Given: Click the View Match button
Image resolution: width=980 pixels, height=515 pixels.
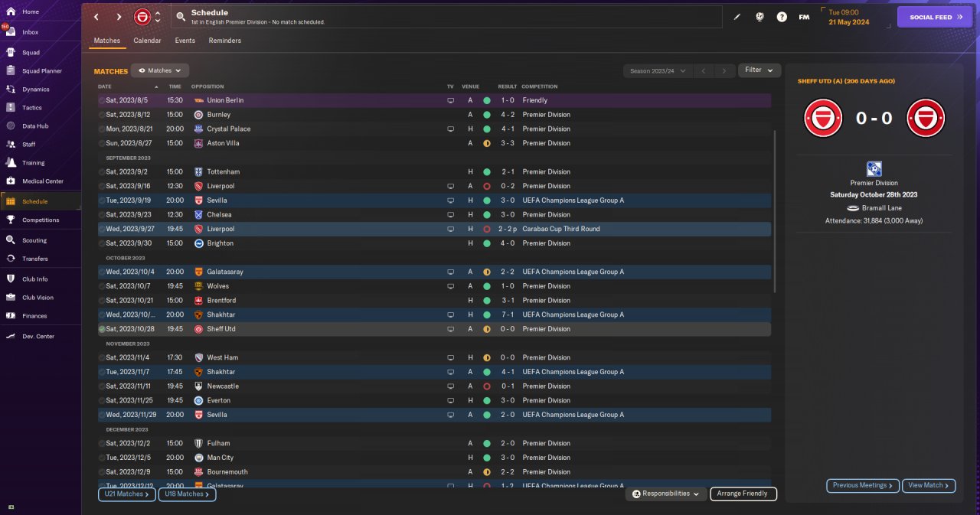Looking at the screenshot, I should 929,485.
